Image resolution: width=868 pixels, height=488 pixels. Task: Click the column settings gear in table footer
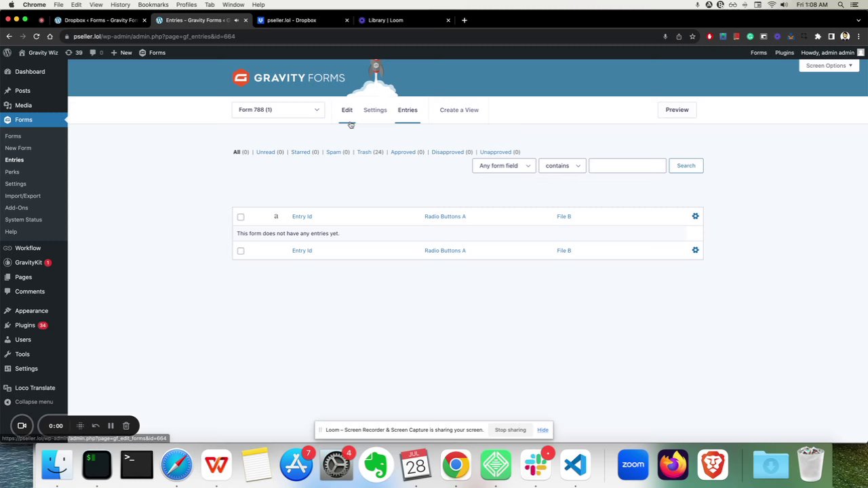(695, 250)
